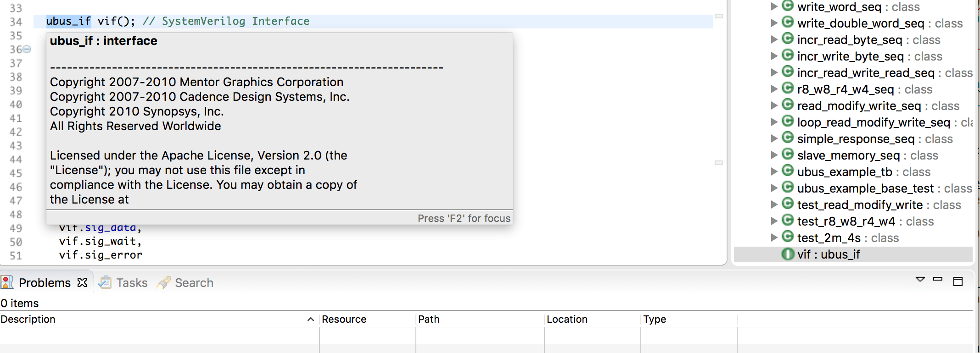Screen dimensions: 980x353
Task: Close the Problems view with its X icon
Action: coord(82,282)
